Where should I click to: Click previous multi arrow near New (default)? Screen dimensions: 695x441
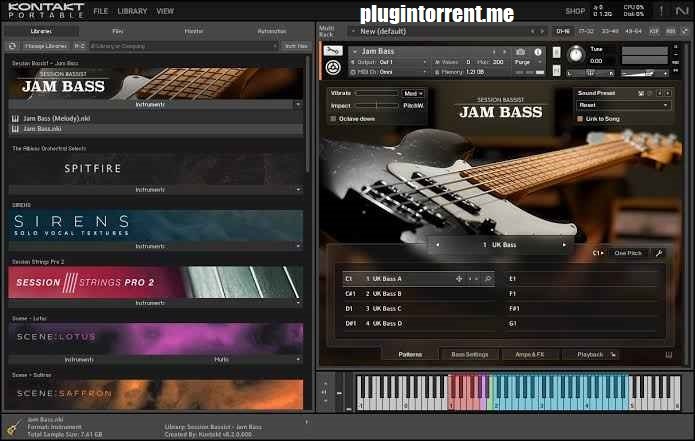tap(532, 31)
